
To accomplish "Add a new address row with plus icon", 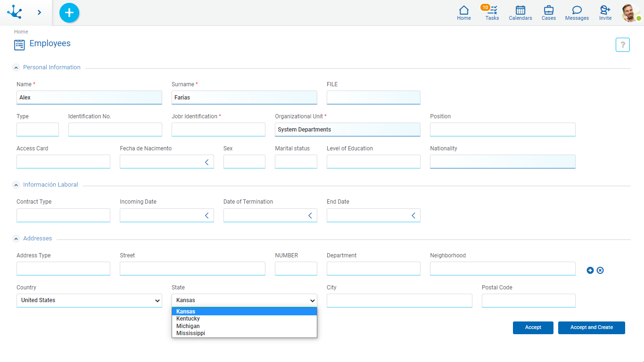I will click(x=590, y=270).
